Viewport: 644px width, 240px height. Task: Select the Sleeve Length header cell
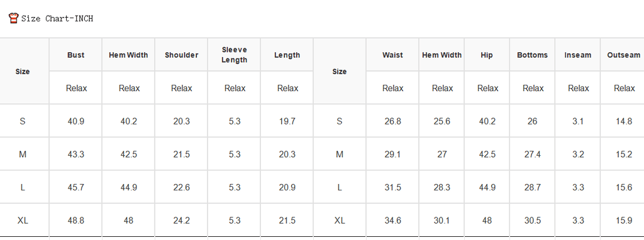pyautogui.click(x=235, y=55)
